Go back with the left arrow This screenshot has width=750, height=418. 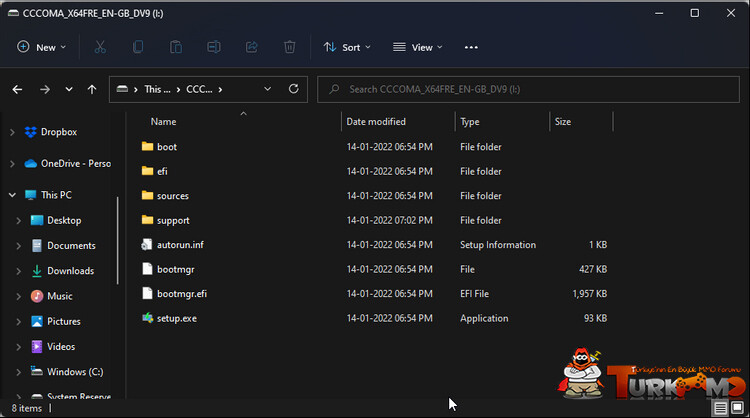click(x=17, y=89)
